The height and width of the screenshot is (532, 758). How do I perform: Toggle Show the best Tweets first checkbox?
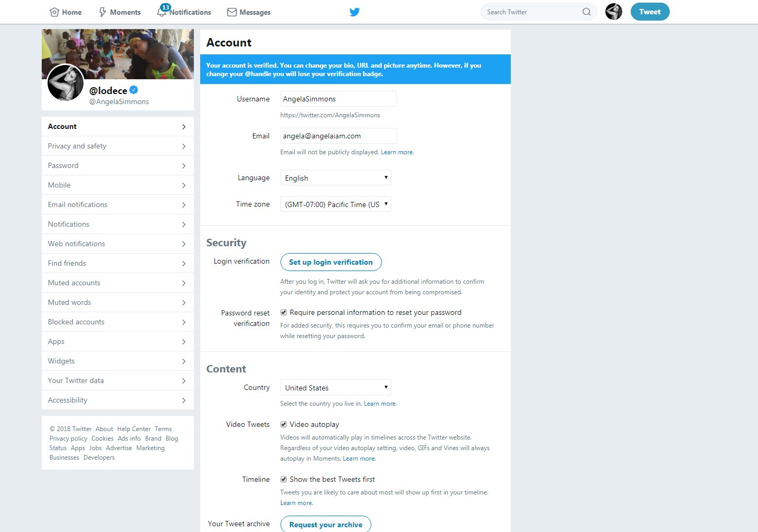coord(284,479)
